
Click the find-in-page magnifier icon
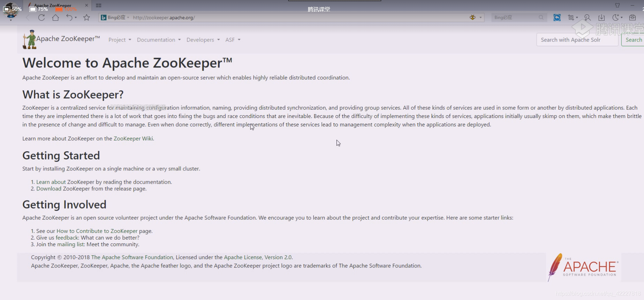(x=587, y=17)
